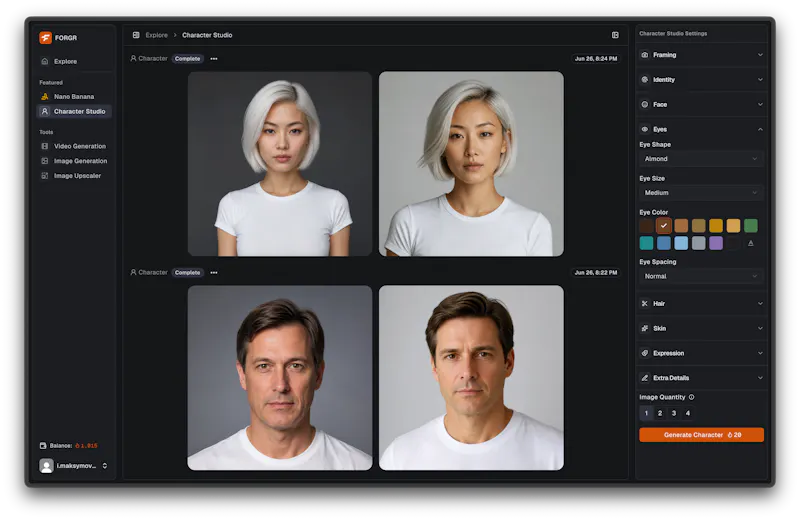This screenshot has height=520, width=800.
Task: Toggle sidebar panel icon beside Explore breadcrumb
Action: click(x=136, y=35)
